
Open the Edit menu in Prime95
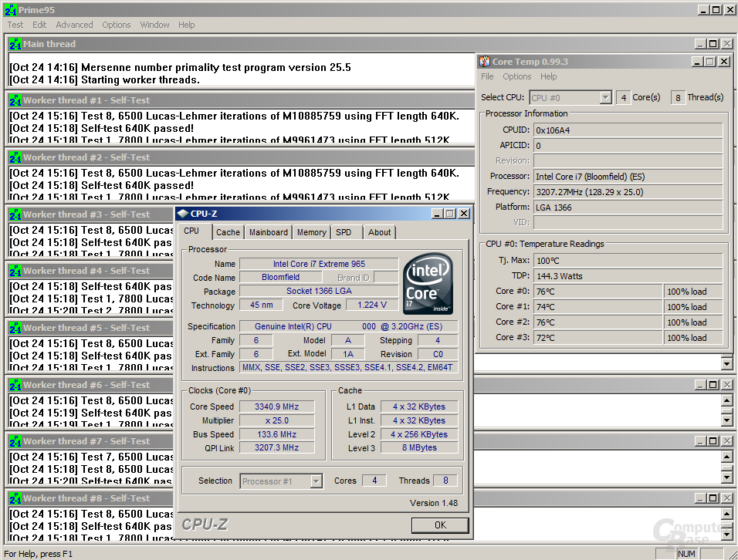click(x=39, y=25)
